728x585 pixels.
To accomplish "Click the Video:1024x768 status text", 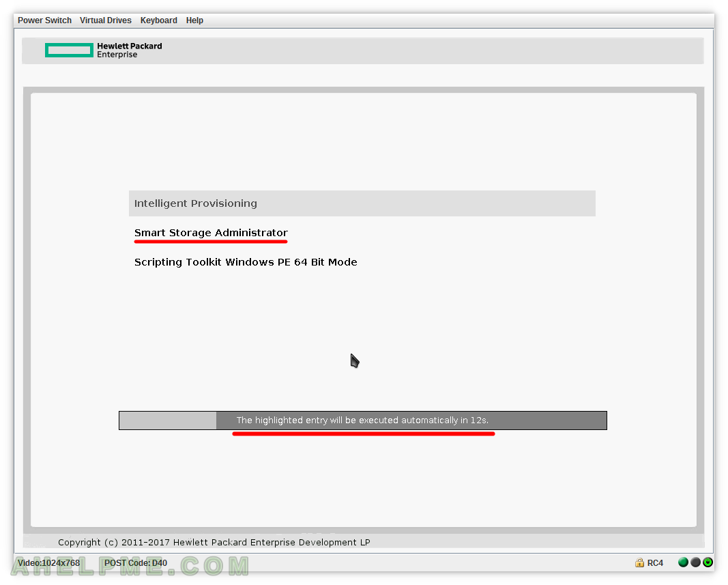I will point(48,563).
